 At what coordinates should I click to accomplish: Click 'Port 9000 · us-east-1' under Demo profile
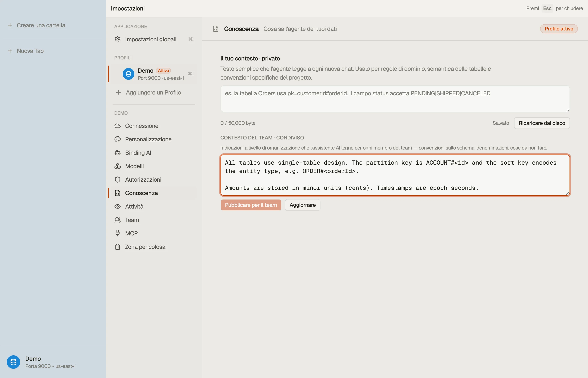tap(161, 78)
